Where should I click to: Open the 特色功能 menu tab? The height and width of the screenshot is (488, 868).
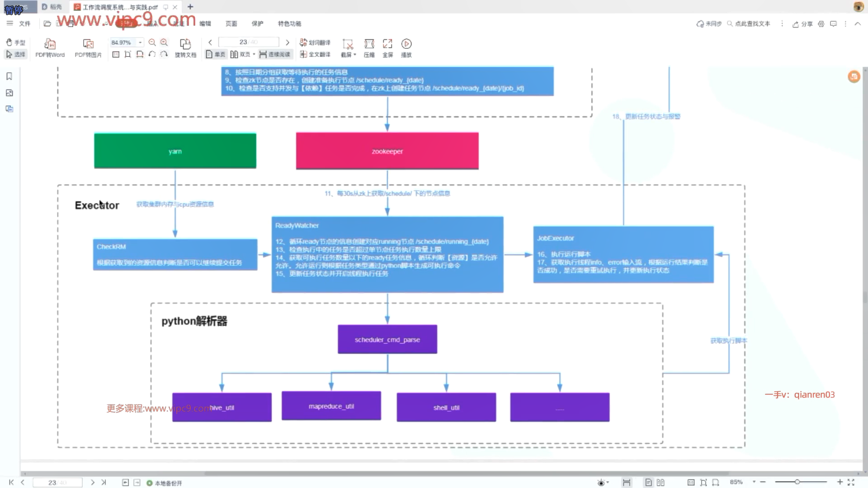289,23
